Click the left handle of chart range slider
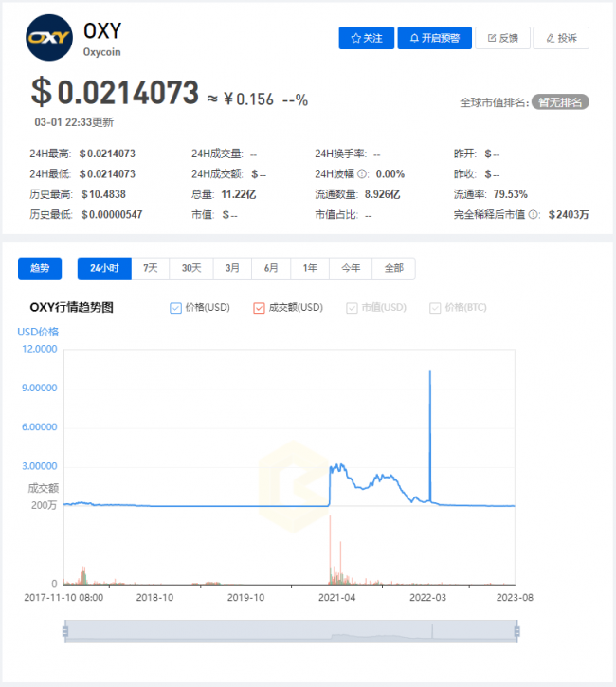The image size is (616, 687). coord(65,631)
